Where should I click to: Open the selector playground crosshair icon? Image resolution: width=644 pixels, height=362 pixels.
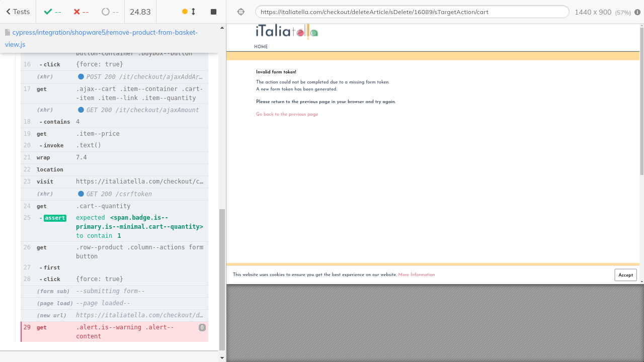point(240,12)
